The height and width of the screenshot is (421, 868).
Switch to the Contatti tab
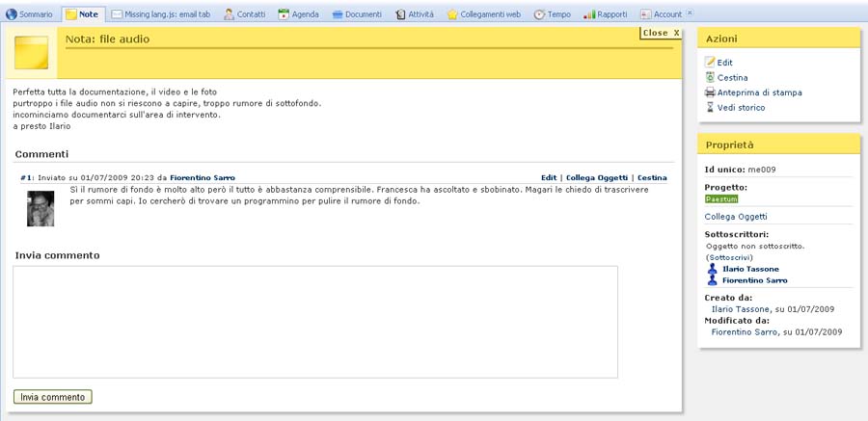pyautogui.click(x=244, y=14)
